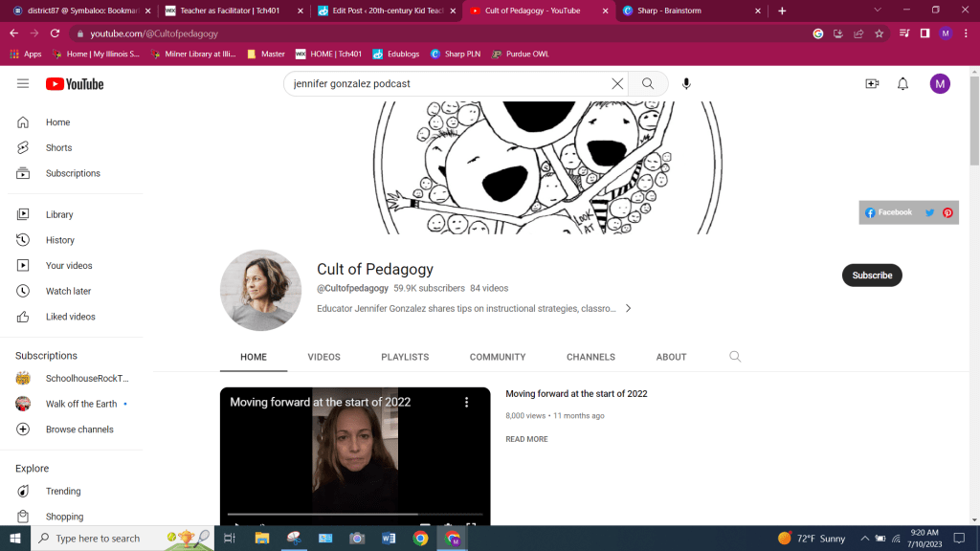Click the magnifier search button
This screenshot has width=980, height=551.
648,84
